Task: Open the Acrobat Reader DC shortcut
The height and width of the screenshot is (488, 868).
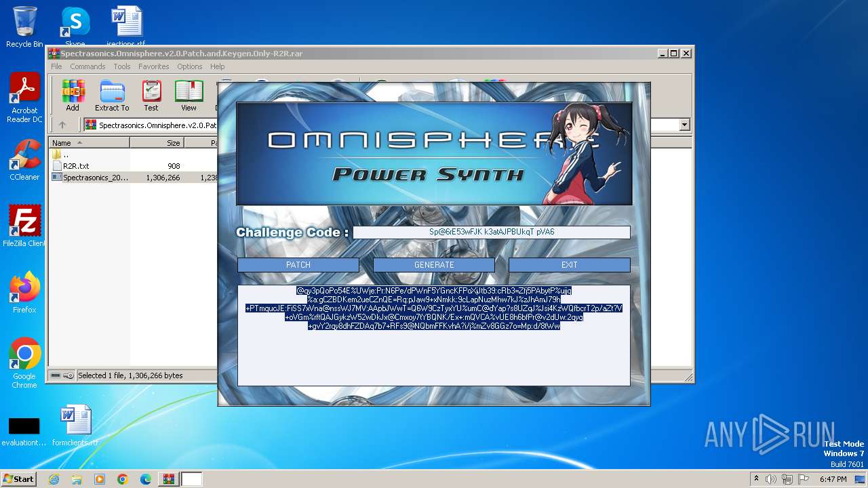Action: tap(24, 98)
